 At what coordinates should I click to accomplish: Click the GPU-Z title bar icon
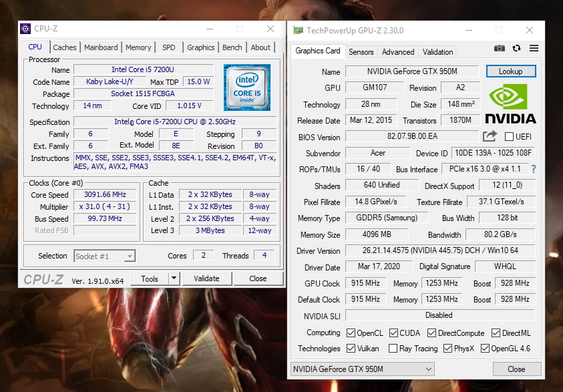(x=298, y=31)
